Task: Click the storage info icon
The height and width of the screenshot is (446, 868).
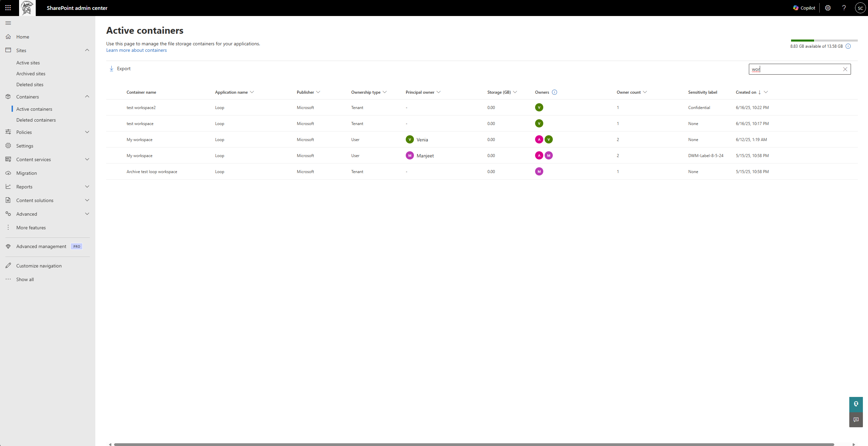Action: point(848,46)
